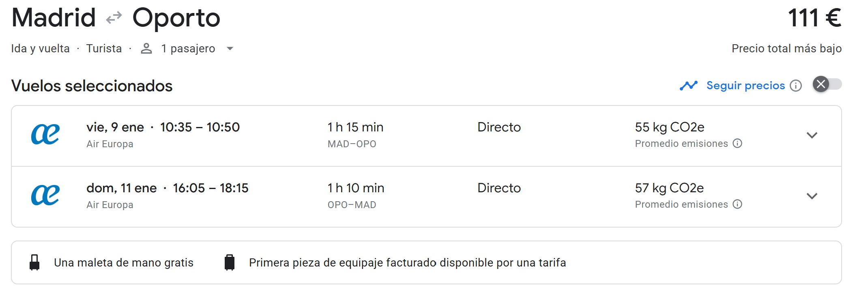The image size is (868, 288).
Task: Click the round-trip arrows between Madrid and Oporto
Action: pyautogui.click(x=114, y=18)
